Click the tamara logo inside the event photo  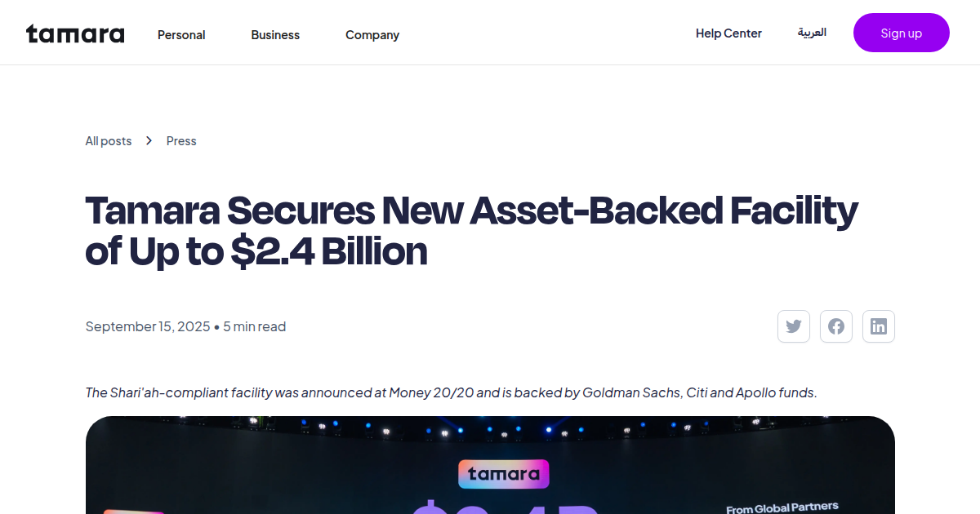click(503, 473)
